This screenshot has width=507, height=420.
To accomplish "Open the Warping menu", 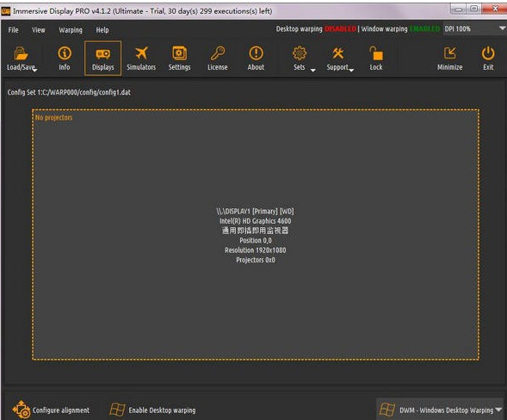I will [71, 30].
